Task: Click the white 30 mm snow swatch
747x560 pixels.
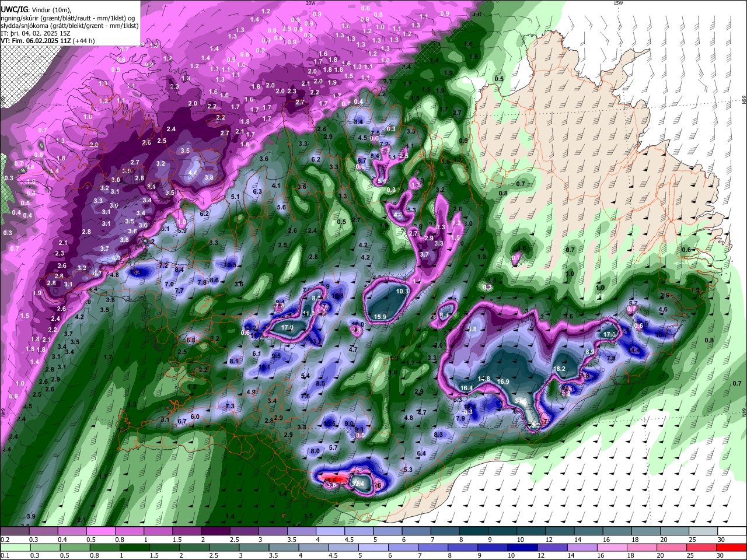Action: (731, 531)
